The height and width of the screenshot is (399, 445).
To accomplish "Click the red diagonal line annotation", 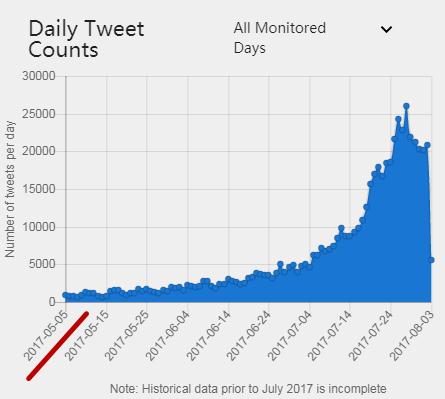I will [x=58, y=345].
